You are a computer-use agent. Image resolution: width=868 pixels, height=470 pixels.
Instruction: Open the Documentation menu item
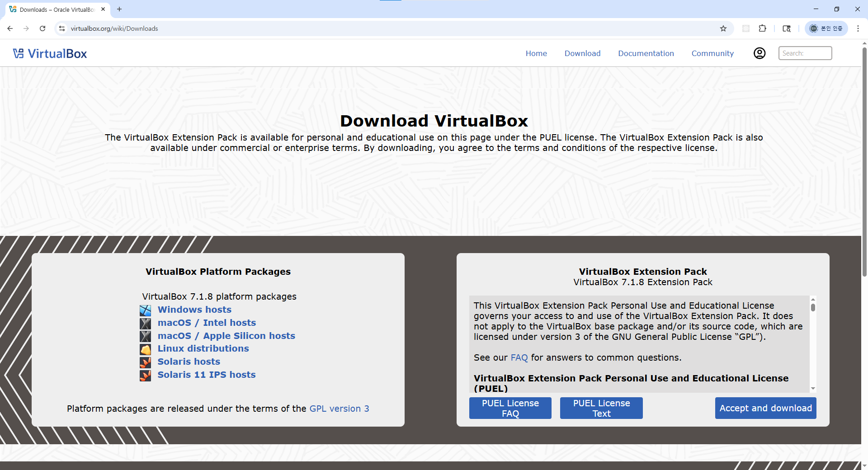646,53
